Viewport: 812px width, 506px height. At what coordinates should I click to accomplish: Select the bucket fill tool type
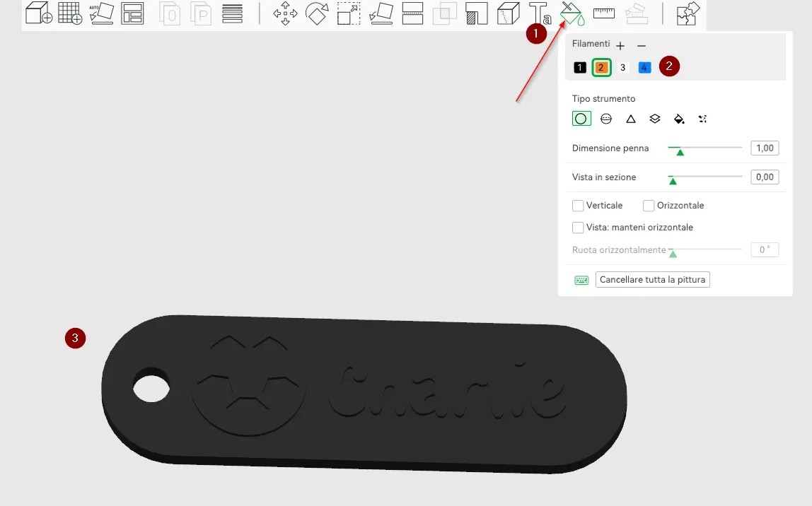coord(679,118)
